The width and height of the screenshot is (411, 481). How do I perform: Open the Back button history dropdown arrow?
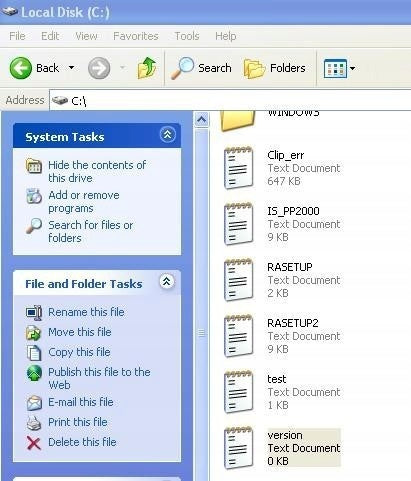[x=71, y=68]
